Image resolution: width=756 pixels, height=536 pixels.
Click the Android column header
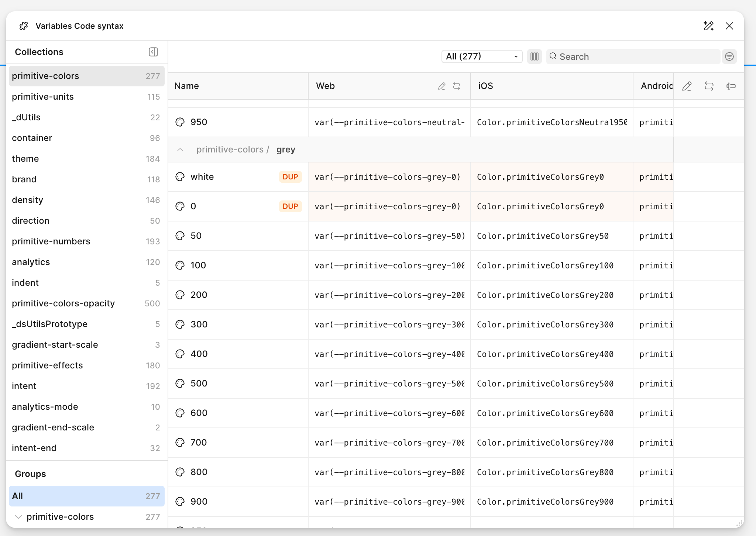pyautogui.click(x=653, y=86)
